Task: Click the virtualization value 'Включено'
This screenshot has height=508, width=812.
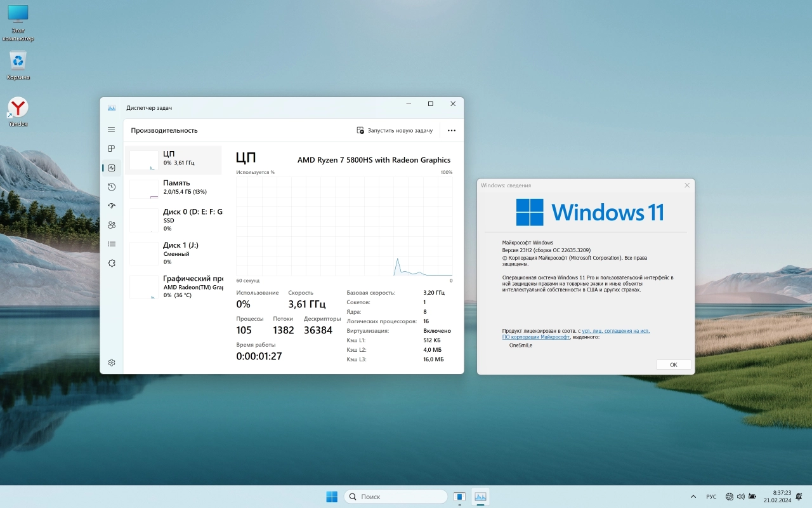Action: tap(437, 331)
